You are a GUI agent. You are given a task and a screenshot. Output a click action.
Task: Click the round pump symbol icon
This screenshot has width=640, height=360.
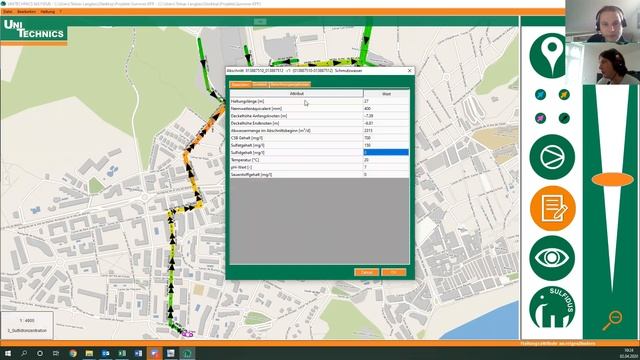(552, 157)
